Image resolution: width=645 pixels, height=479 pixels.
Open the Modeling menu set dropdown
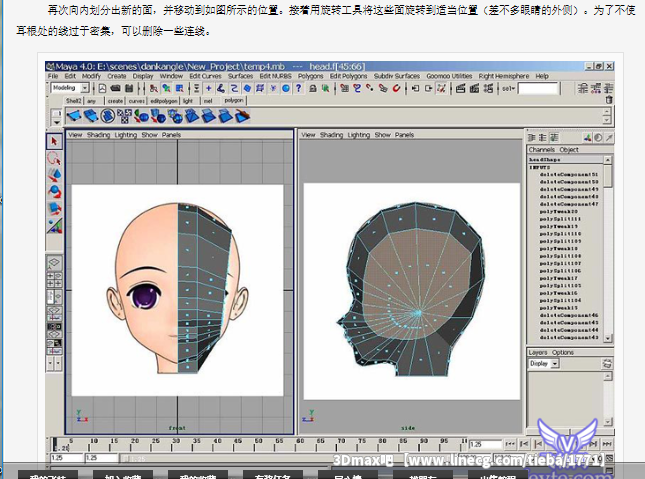pyautogui.click(x=85, y=88)
